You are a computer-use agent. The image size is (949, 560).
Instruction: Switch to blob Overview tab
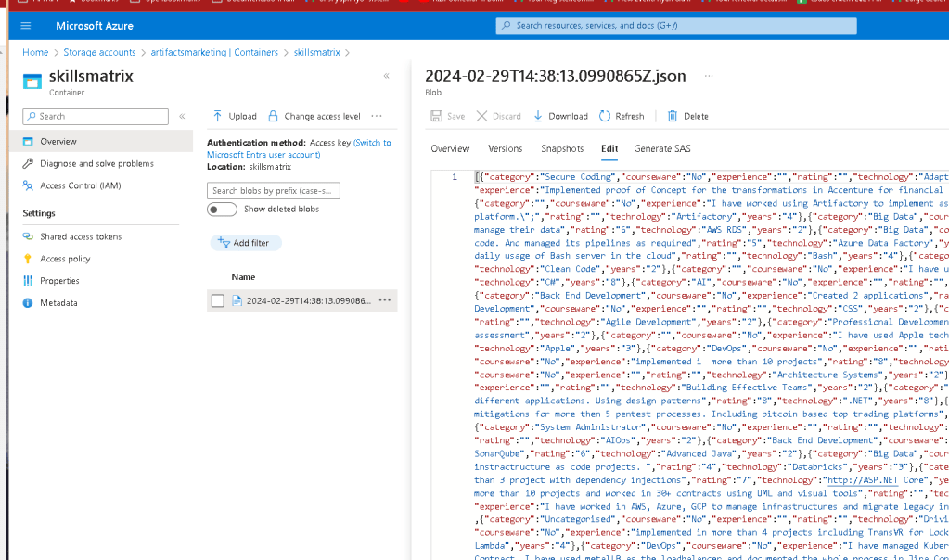(450, 148)
